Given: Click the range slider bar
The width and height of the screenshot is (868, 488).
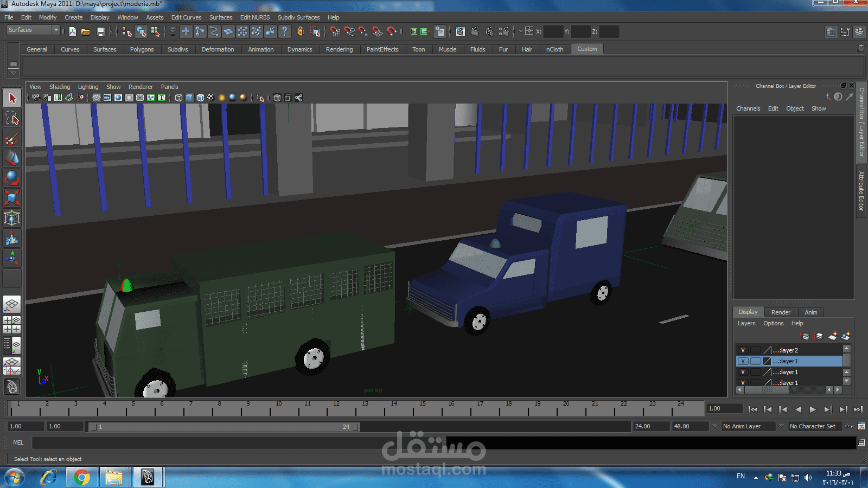Looking at the screenshot, I should click(224, 427).
